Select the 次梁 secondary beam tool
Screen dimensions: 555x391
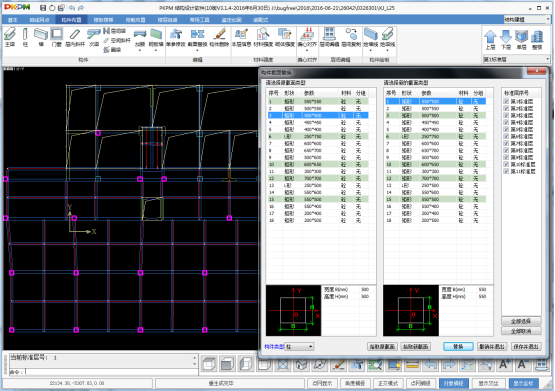pos(94,37)
